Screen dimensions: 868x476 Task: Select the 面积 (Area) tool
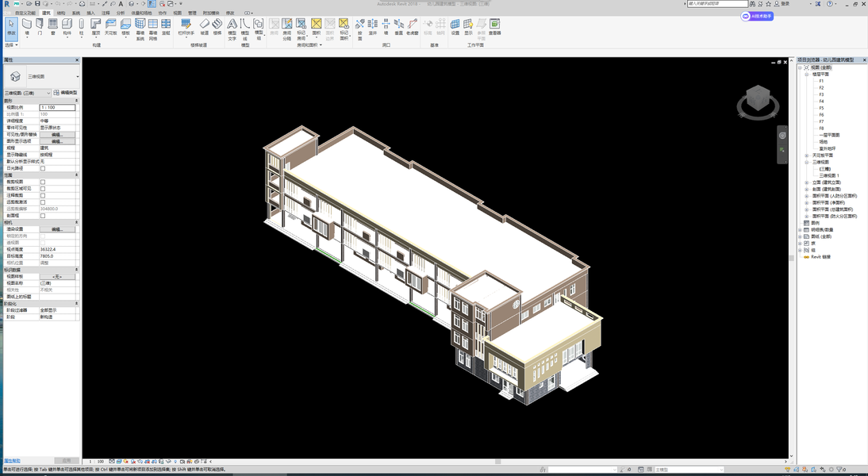pos(316,27)
